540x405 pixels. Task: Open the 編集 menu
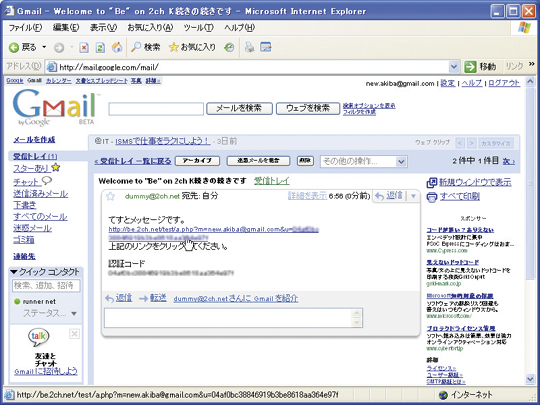[x=66, y=28]
